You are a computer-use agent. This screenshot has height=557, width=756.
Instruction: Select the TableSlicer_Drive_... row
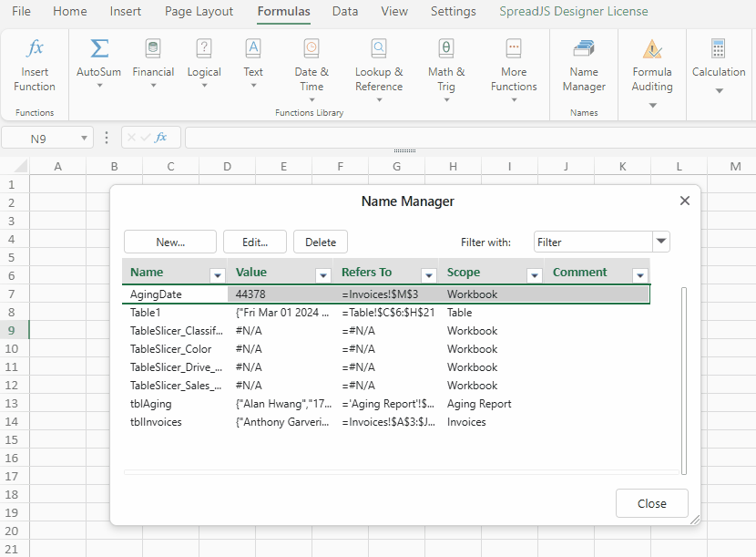tap(385, 367)
